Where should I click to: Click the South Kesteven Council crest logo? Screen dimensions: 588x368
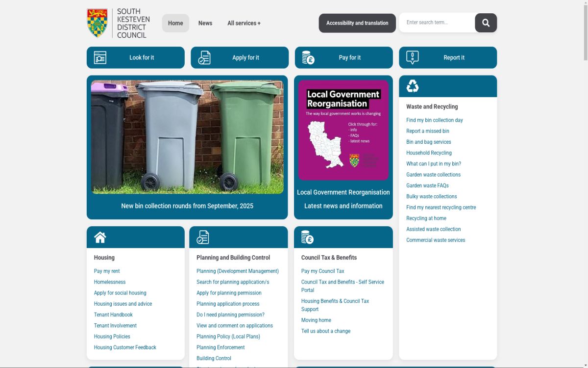click(97, 23)
